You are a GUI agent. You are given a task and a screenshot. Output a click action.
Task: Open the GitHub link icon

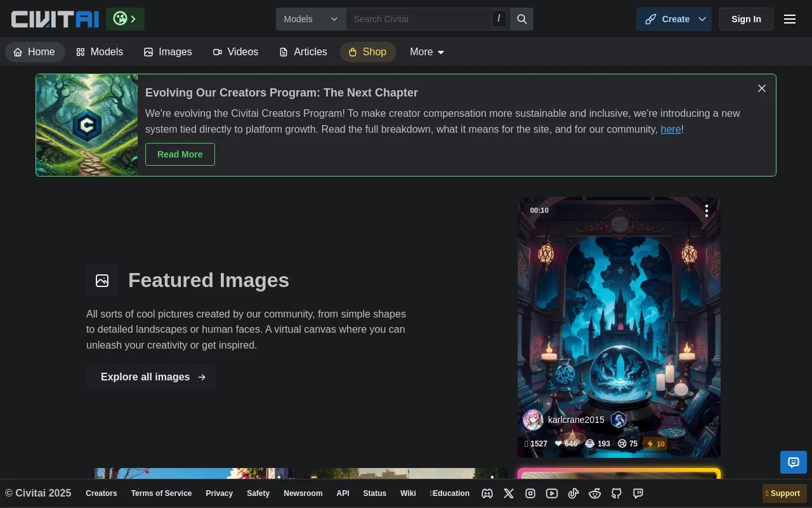tap(616, 493)
